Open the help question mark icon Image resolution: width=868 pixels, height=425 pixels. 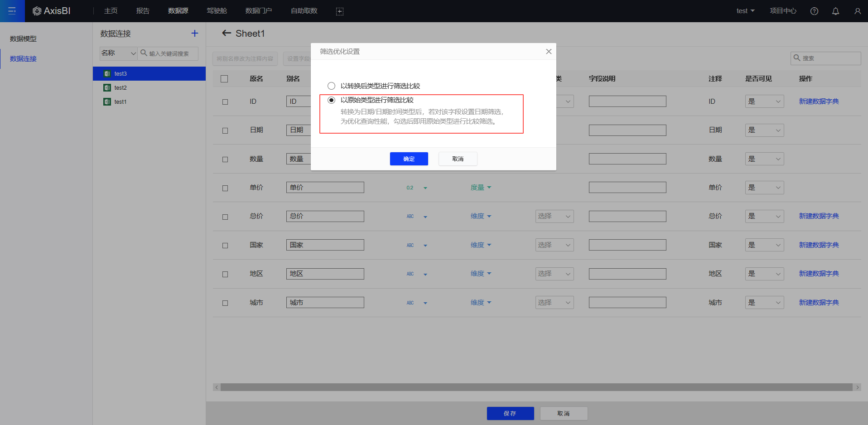coord(814,11)
